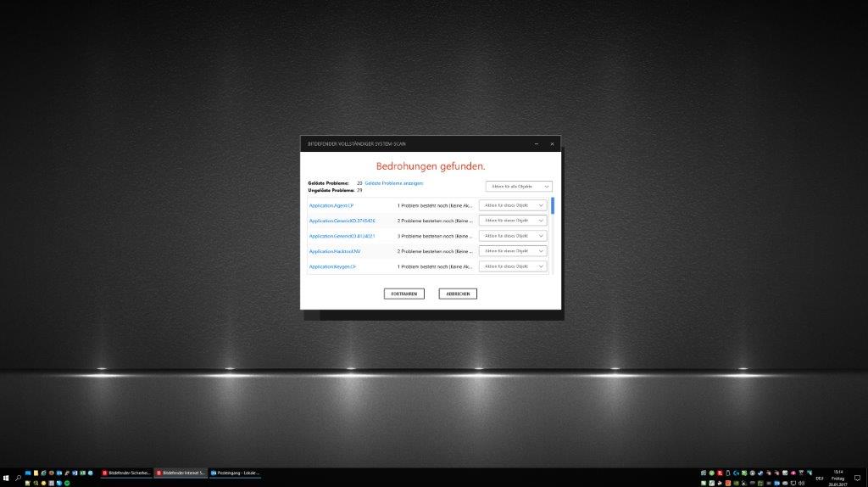Viewport: 868px width, 487px height.
Task: Click FORTFAHREN to continue the scan
Action: pyautogui.click(x=404, y=294)
